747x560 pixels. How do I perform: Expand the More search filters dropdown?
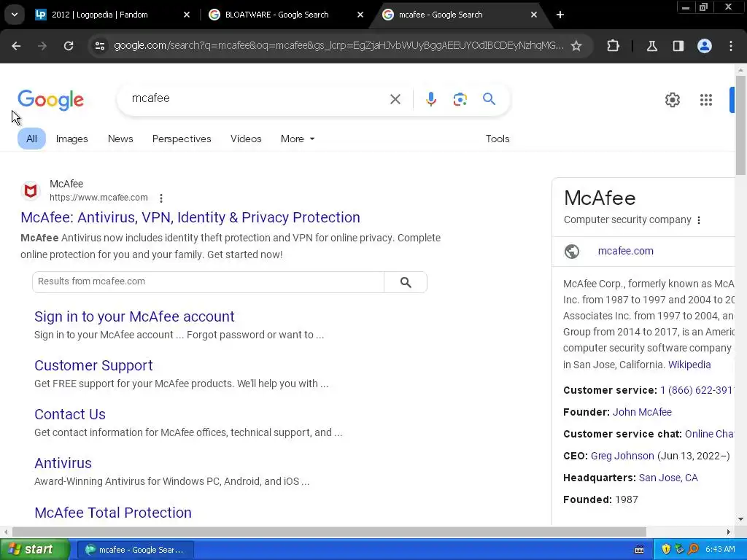tap(298, 139)
